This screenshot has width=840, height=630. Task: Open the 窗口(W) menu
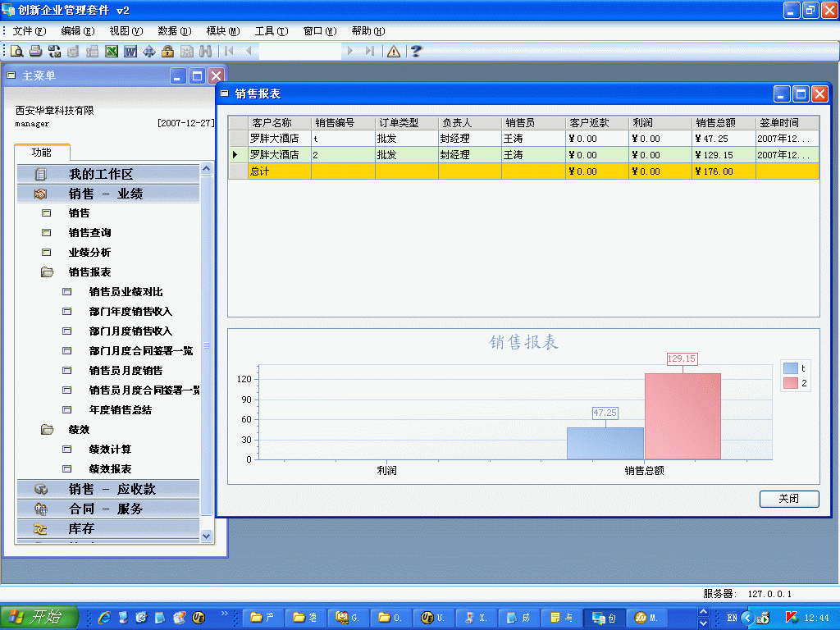pos(320,31)
